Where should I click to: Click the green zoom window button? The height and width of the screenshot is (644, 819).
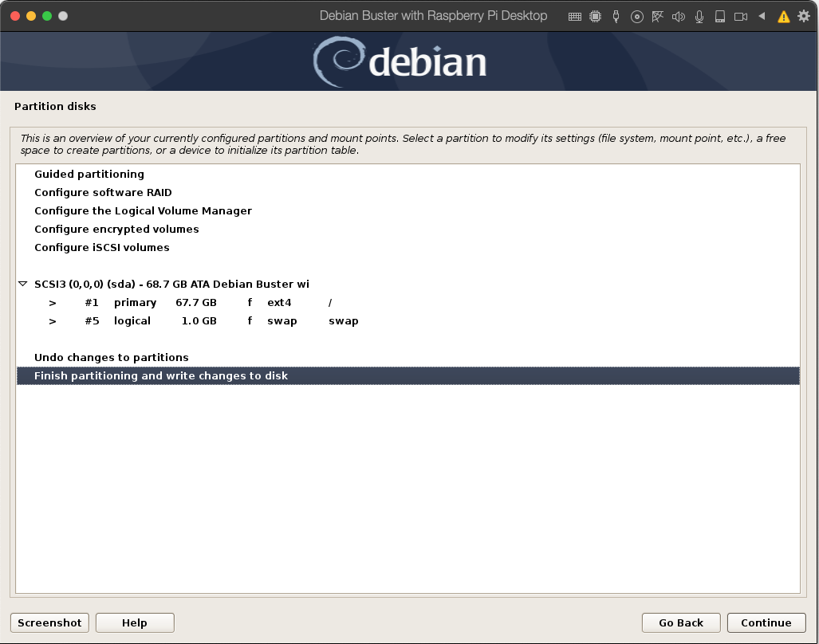coord(47,16)
